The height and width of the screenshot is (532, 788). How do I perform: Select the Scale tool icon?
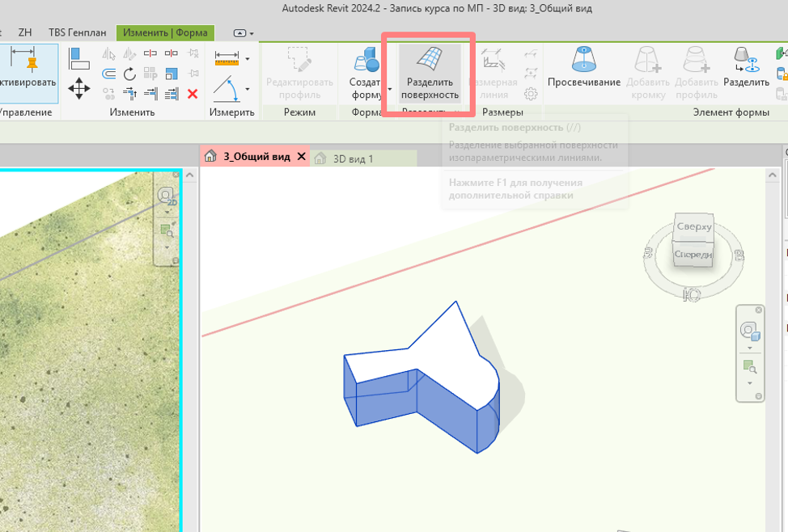click(172, 74)
